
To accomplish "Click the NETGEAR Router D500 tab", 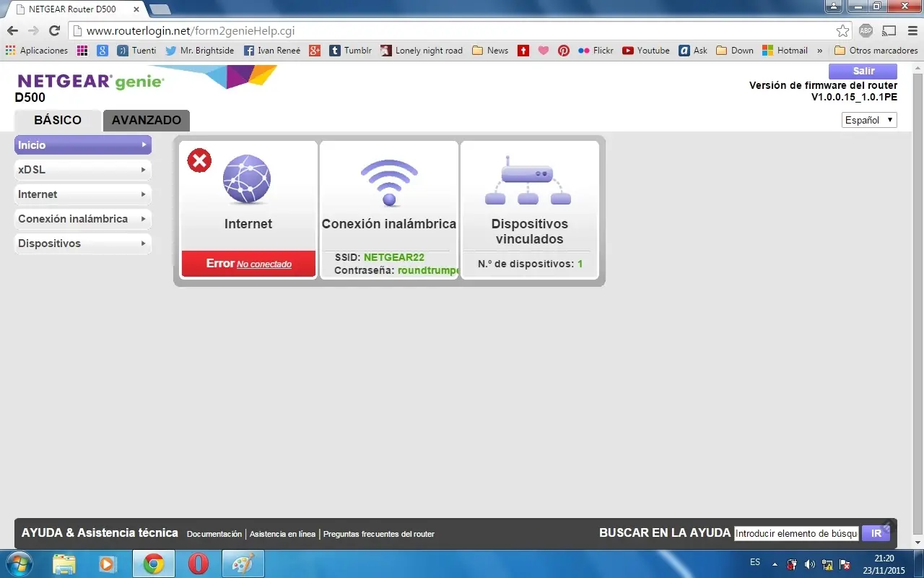I will click(72, 9).
